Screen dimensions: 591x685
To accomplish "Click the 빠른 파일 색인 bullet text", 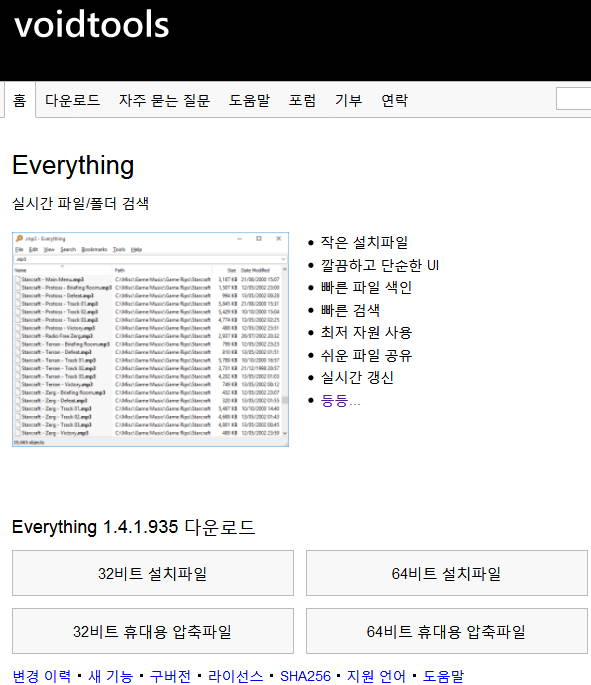I will click(x=366, y=287).
